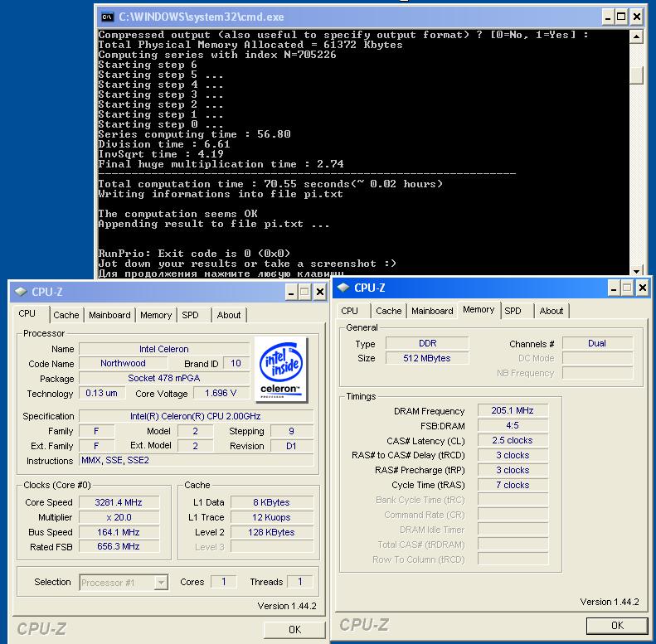656x644 pixels.
Task: Maximize the cmd.exe window
Action: [x=622, y=17]
